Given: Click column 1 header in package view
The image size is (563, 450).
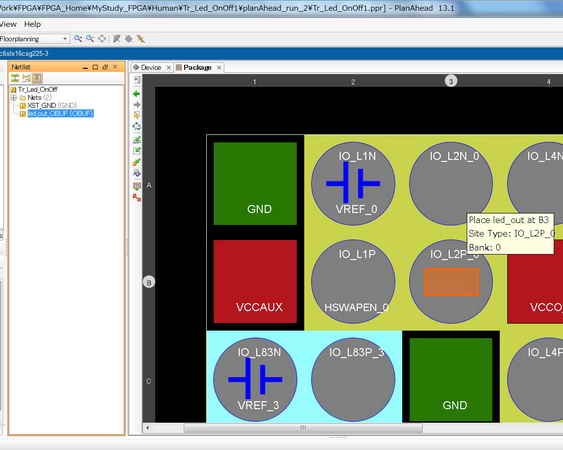Looking at the screenshot, I should (255, 82).
